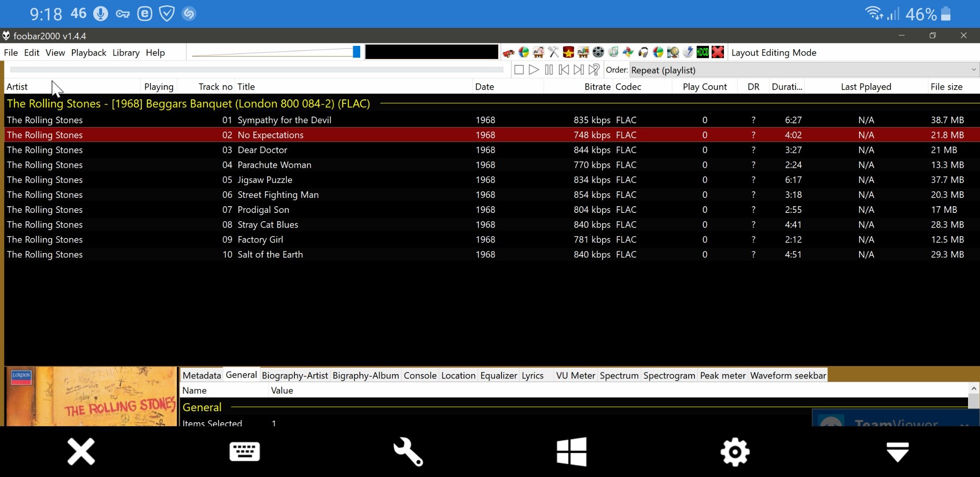Click the globe with bottle toolbar icon
Image resolution: width=980 pixels, height=477 pixels.
point(673,53)
